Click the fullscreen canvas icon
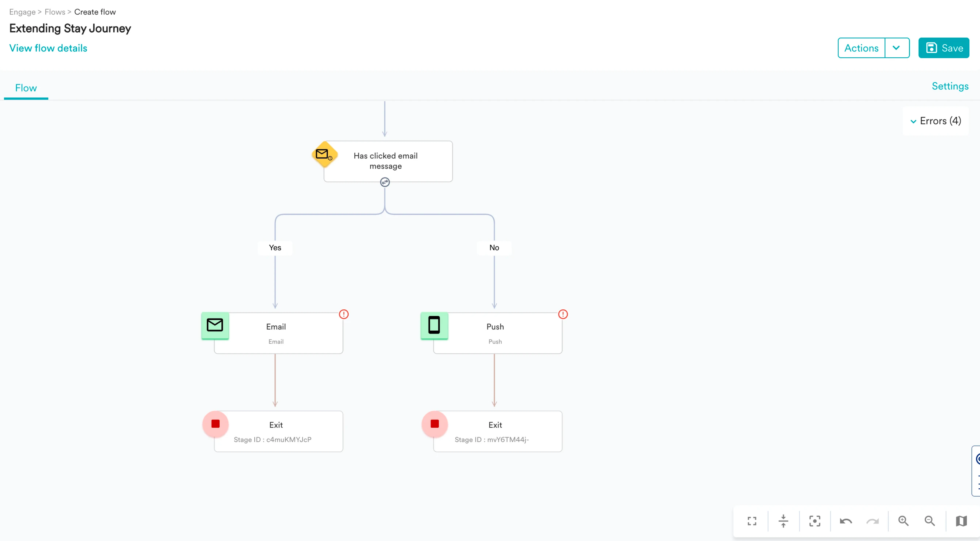This screenshot has width=980, height=541. pyautogui.click(x=752, y=521)
